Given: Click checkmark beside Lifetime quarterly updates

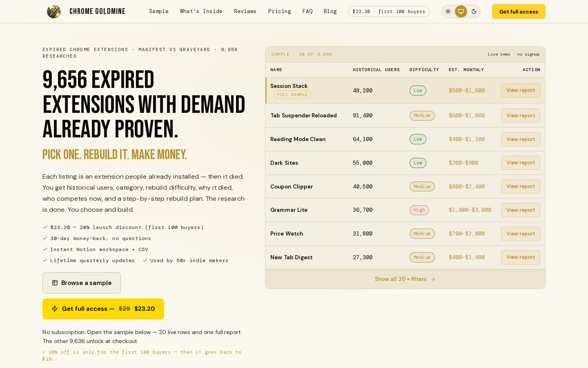Looking at the screenshot, I should point(45,260).
